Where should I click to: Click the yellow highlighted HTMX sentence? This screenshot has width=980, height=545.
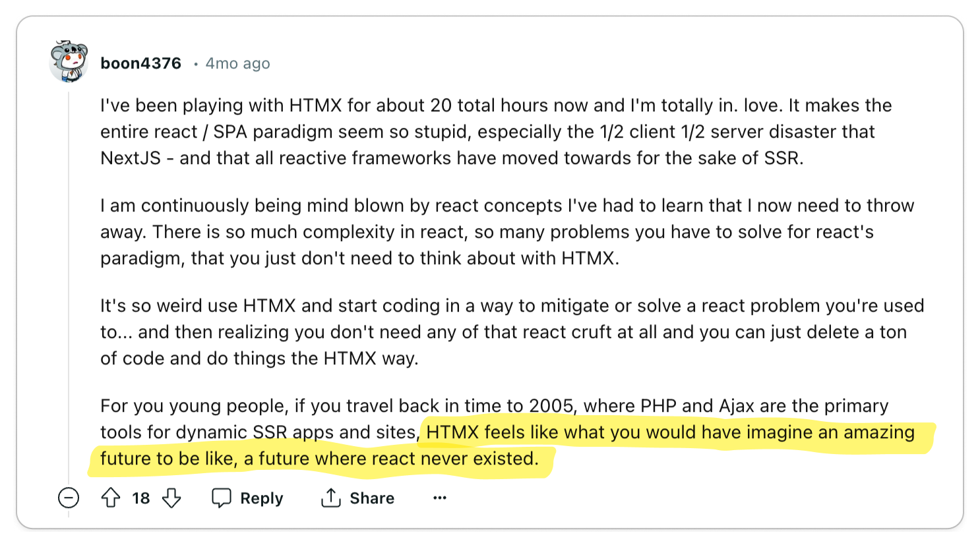(x=511, y=445)
